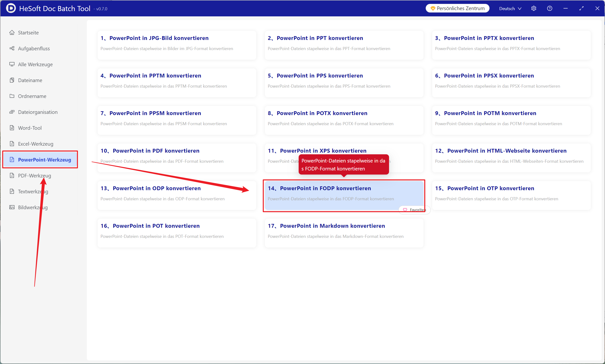This screenshot has height=364, width=605.
Task: Open PowerPoint in PPTX konvertieren
Action: (511, 45)
